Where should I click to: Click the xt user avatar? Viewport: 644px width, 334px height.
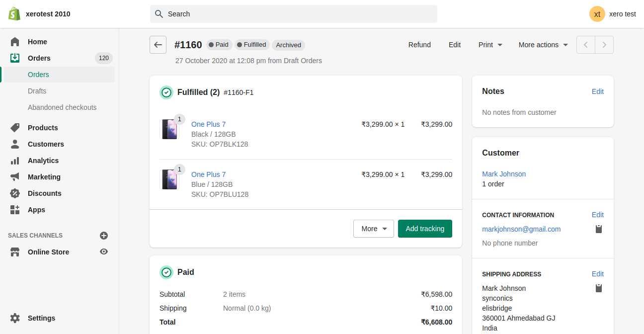(x=597, y=14)
